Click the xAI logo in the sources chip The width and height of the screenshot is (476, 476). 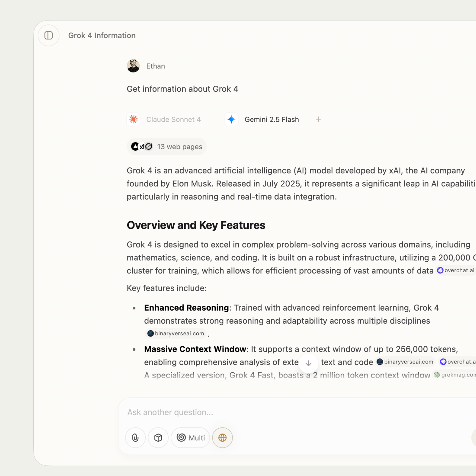pos(142,146)
